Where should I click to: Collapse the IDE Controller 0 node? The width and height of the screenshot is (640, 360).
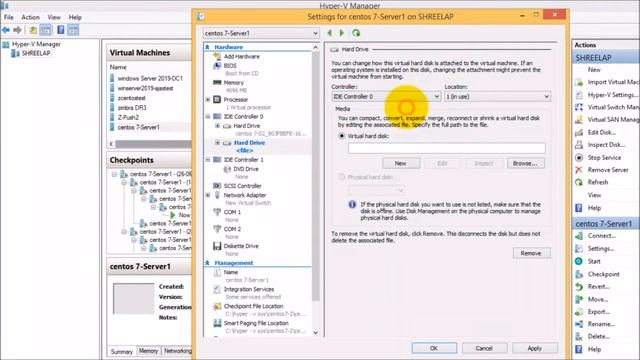[x=208, y=116]
